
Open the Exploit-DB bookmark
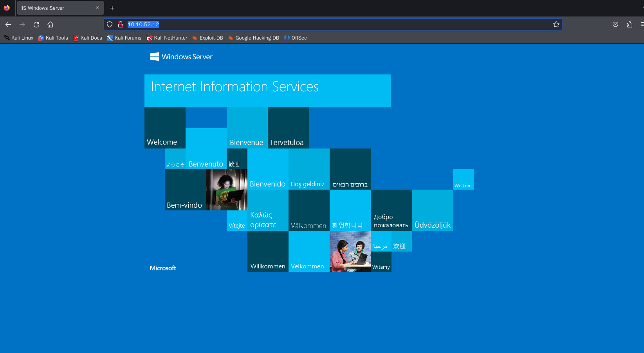(207, 38)
